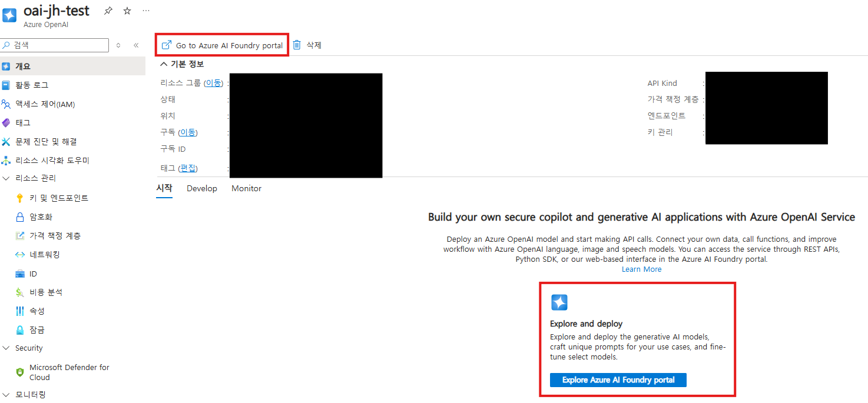Pin the oai-jh-test resource

click(108, 11)
